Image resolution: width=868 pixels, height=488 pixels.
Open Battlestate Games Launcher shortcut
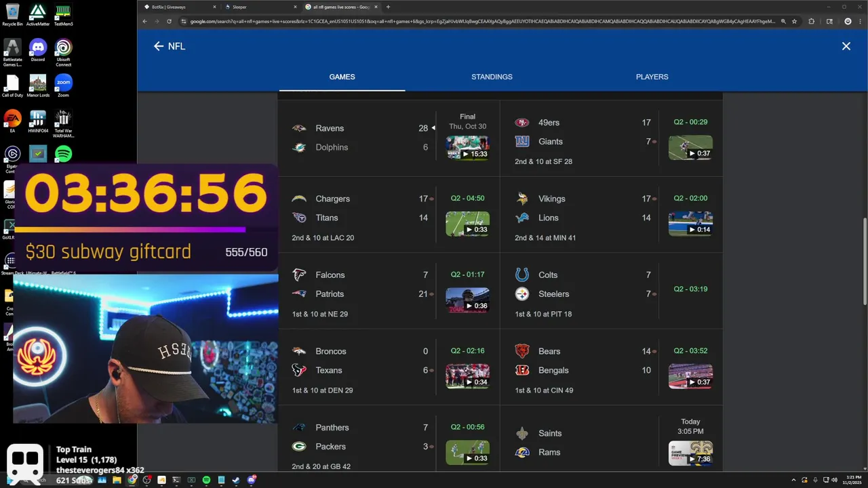(x=12, y=52)
